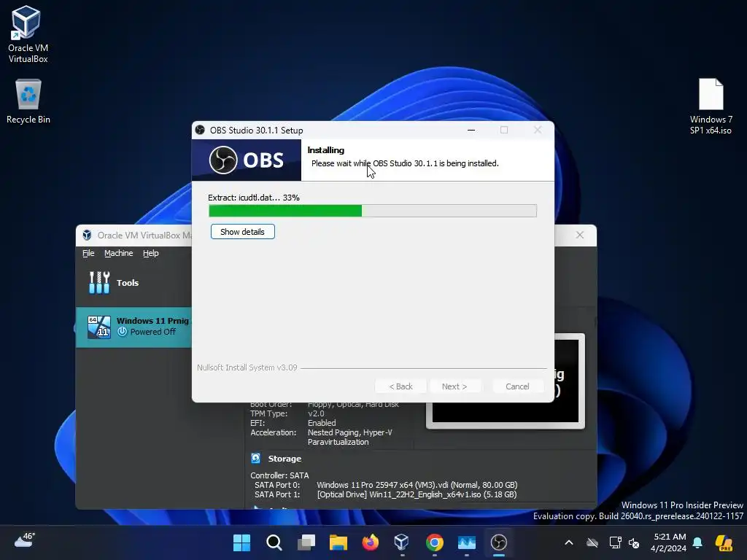Click the Storage section heading
Screen dimensions: 747x560
[285, 459]
